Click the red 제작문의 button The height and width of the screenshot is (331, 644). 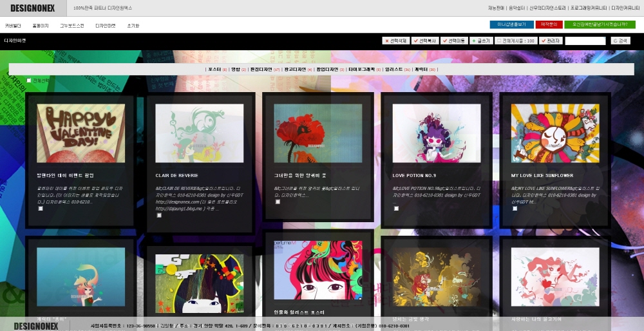(549, 24)
